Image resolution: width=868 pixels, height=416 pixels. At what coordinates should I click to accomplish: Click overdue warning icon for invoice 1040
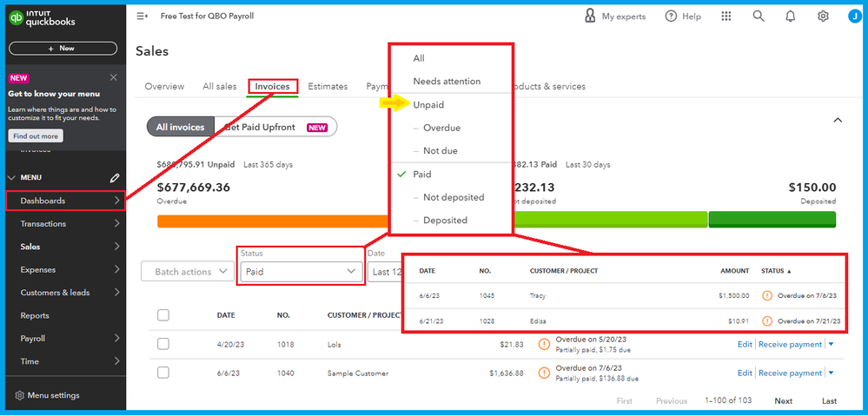click(544, 373)
